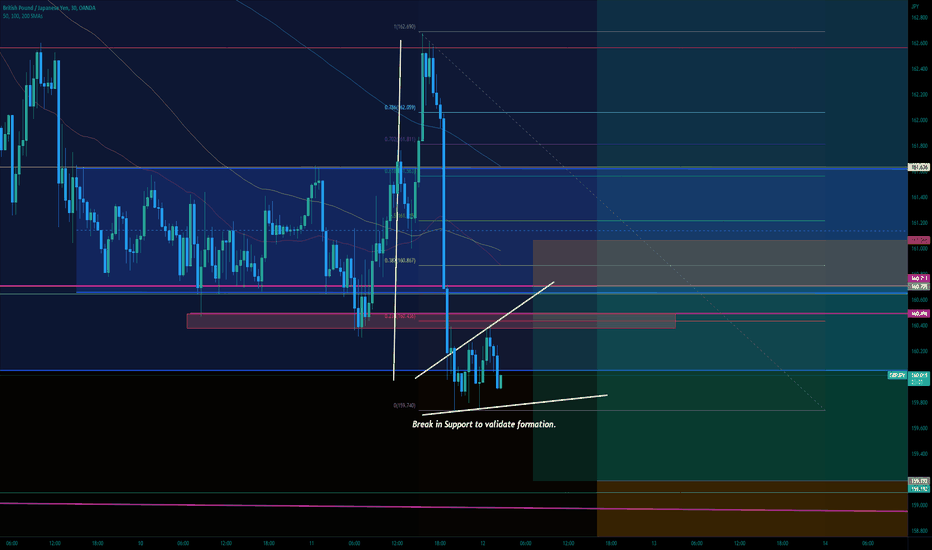Click the Fibonacci level label 1(162.690)
The width and height of the screenshot is (932, 550).
pyautogui.click(x=404, y=27)
